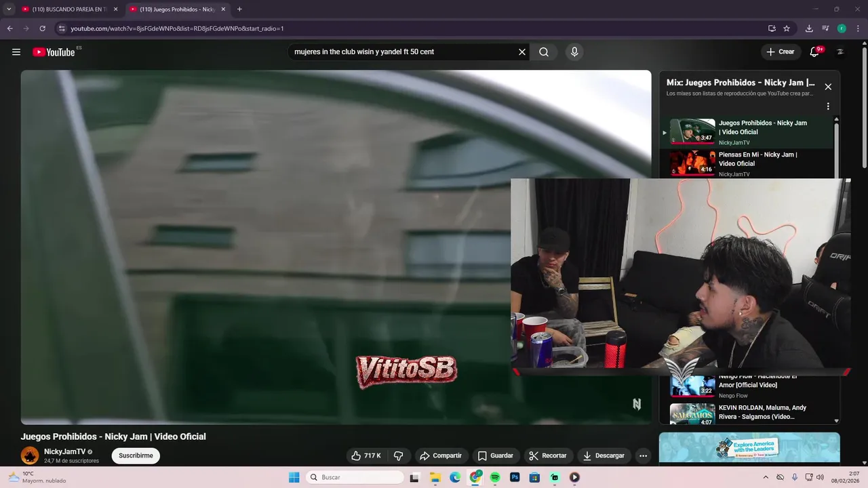
Task: Open a new browser tab
Action: 239,9
